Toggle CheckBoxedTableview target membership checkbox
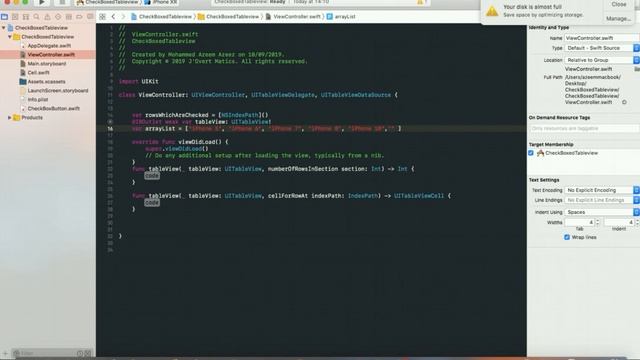 [531, 153]
